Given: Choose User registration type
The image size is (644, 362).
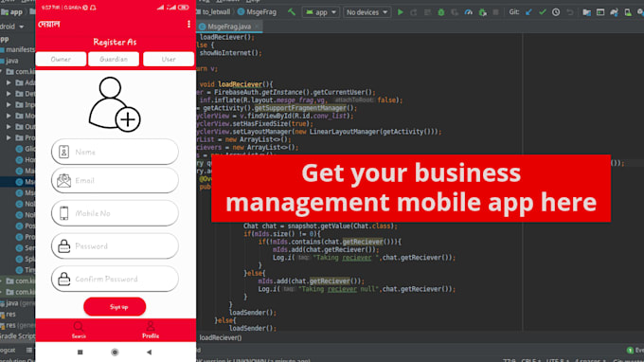Looking at the screenshot, I should coord(169,59).
